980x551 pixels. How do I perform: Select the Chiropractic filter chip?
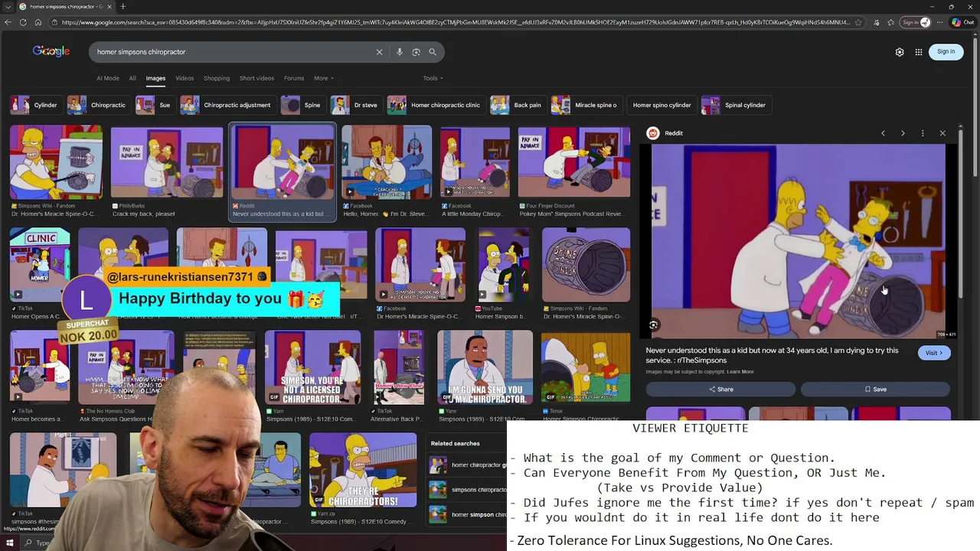[98, 105]
